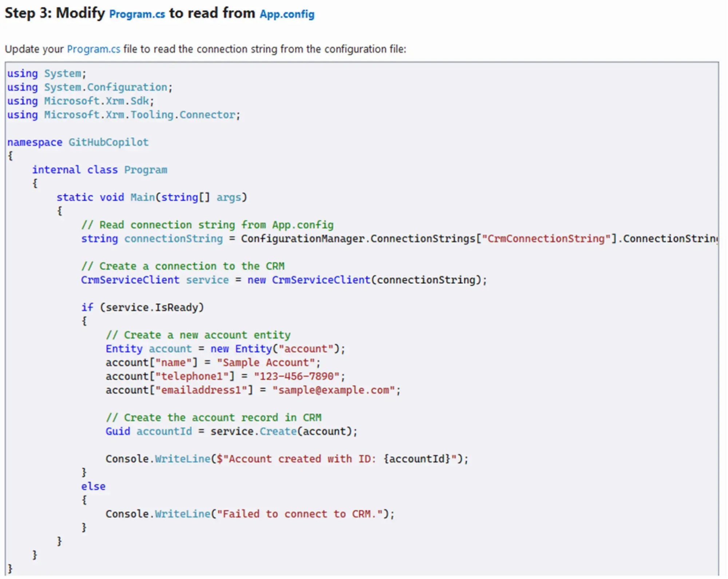Click 'ConfigurationManager.ConnectionStrings' text
This screenshot has height=579, width=728.
(358, 239)
